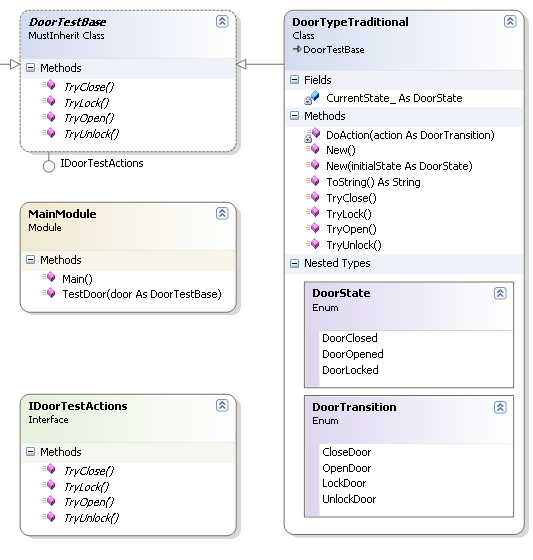Select the DoorTestBase base type label
This screenshot has height=560, width=533.
[334, 50]
